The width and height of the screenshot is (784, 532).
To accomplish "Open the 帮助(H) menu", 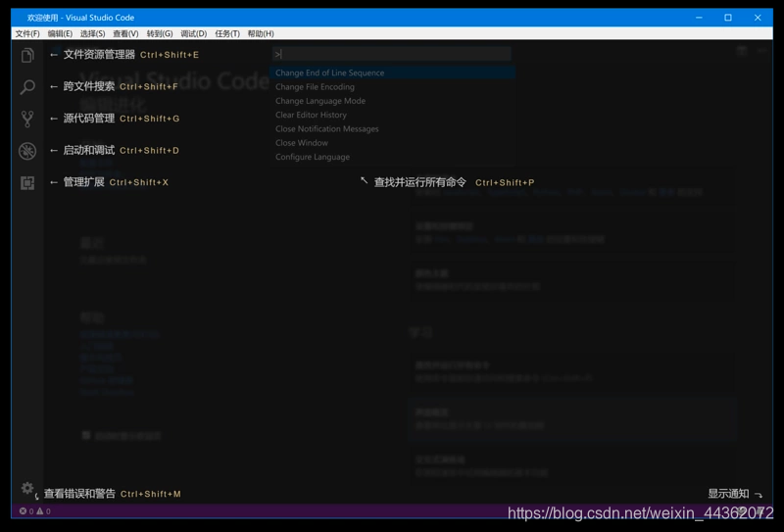I will (261, 33).
